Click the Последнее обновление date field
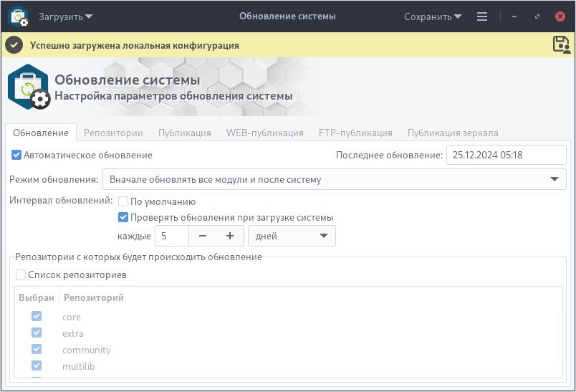Image resolution: width=576 pixels, height=392 pixels. 507,155
